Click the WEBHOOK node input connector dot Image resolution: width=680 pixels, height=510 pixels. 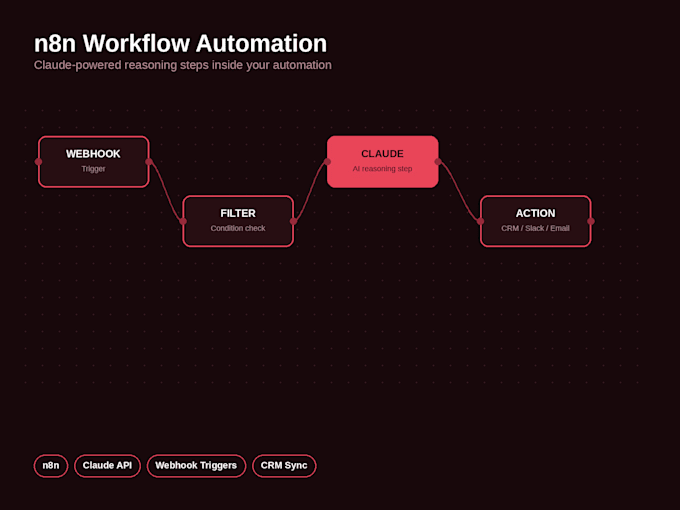pyautogui.click(x=38, y=162)
